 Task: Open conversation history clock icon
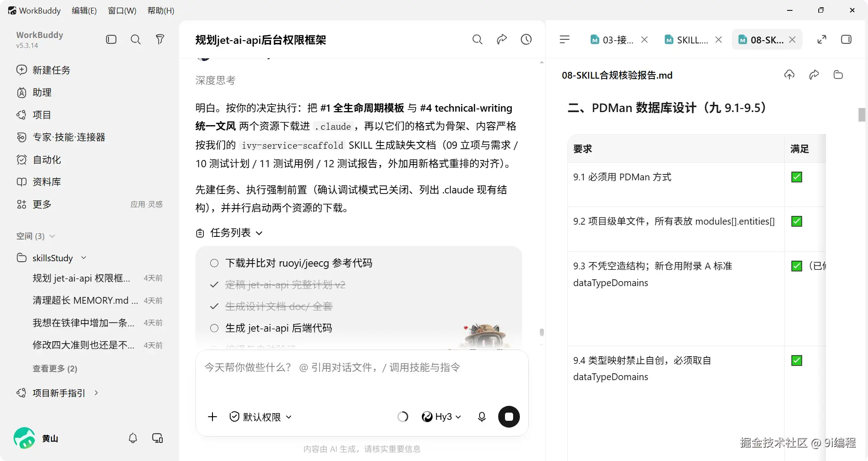point(526,39)
